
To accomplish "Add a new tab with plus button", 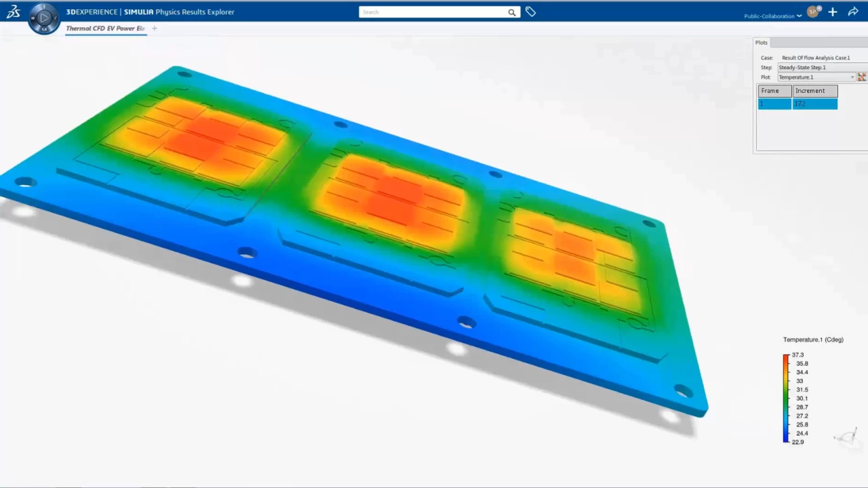I will [155, 28].
